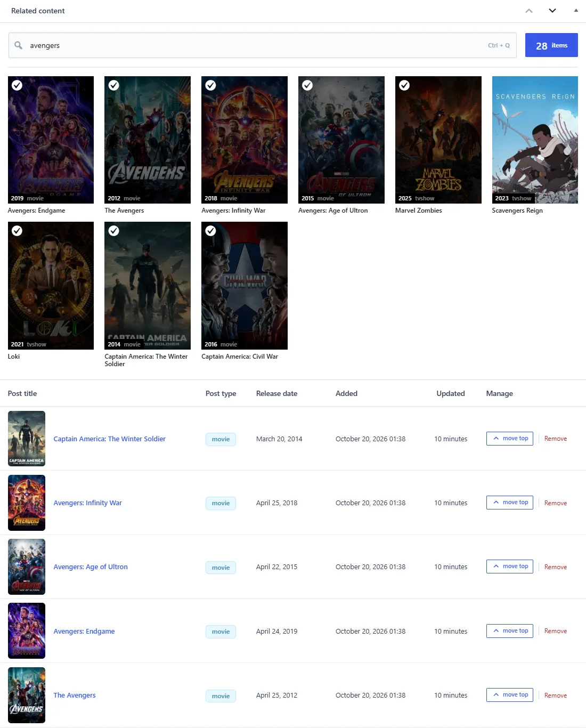Click Captain America: Civil War caption
The image size is (586, 728).
coord(240,357)
